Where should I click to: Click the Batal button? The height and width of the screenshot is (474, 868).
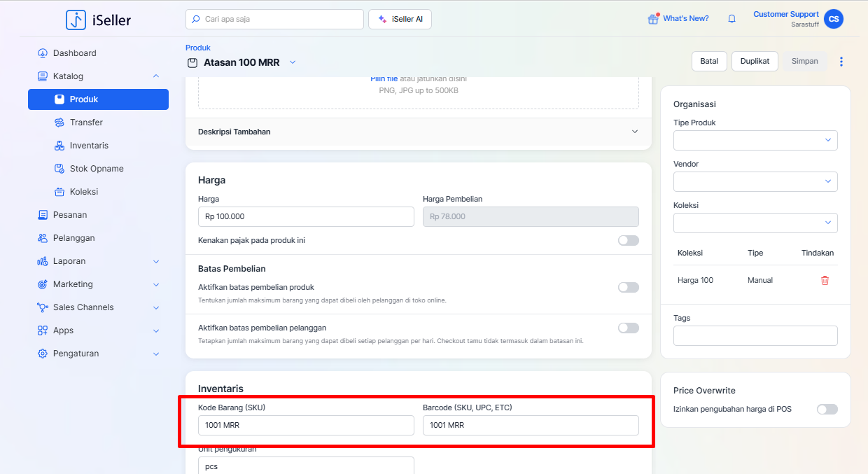click(x=709, y=61)
